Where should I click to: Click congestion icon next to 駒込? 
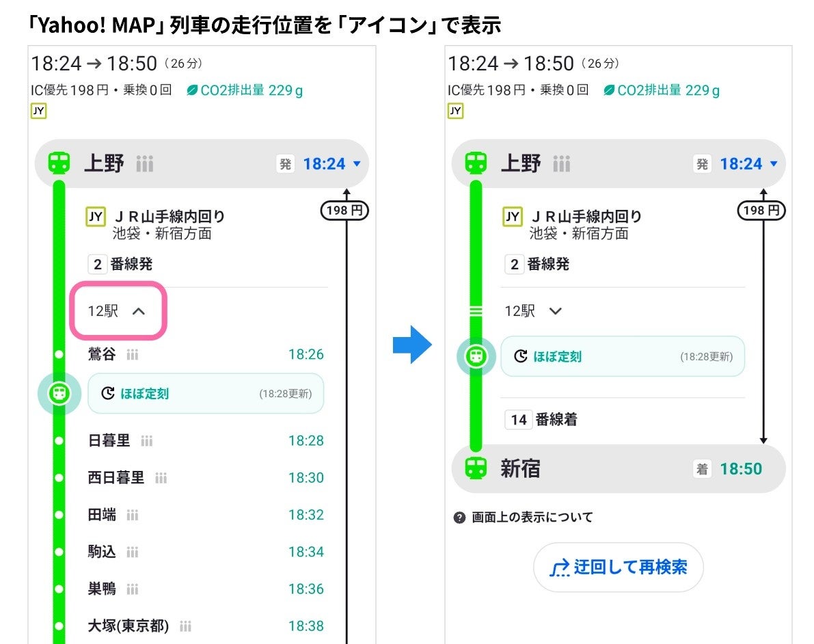(133, 552)
